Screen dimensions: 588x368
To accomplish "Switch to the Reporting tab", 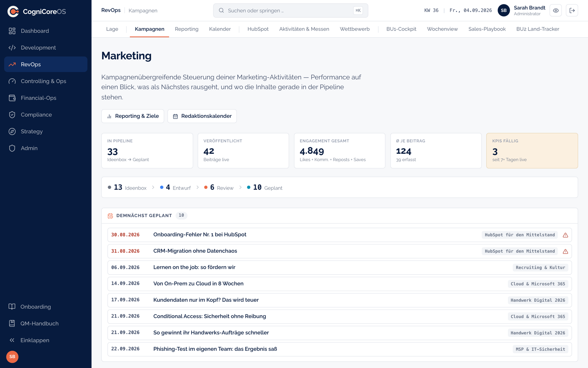I will coord(187,29).
